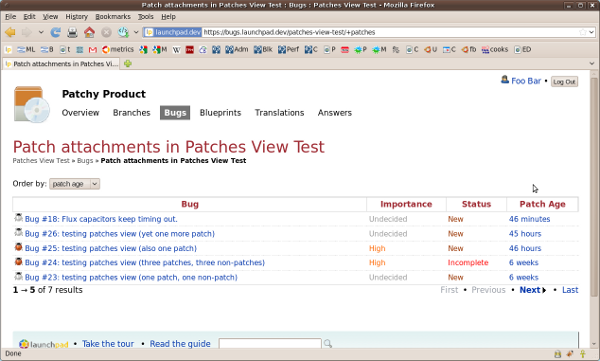Viewport: 600px width, 361px height.
Task: Open the back/forward history dropdown arrow
Action: [x=41, y=33]
